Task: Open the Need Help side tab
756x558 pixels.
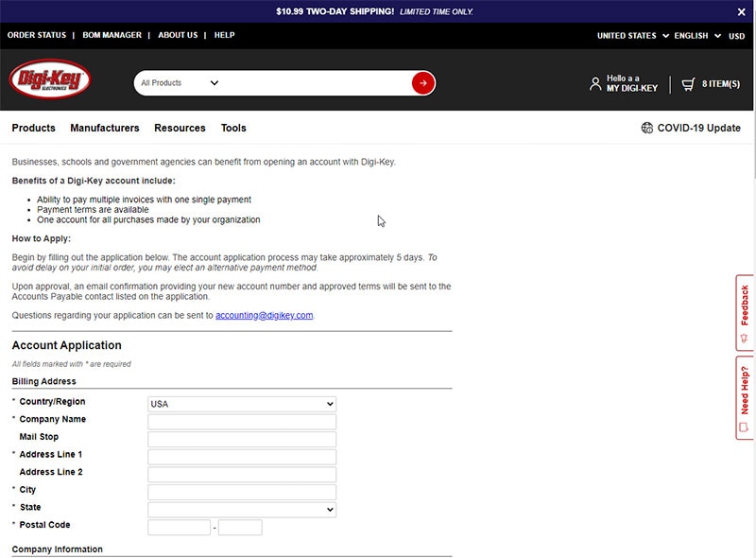Action: coord(745,397)
